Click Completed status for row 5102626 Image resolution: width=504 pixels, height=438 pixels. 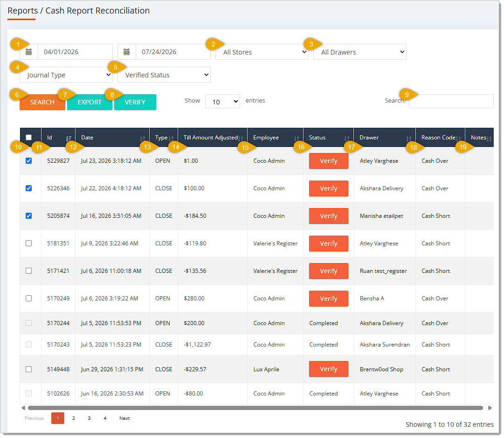pyautogui.click(x=324, y=394)
